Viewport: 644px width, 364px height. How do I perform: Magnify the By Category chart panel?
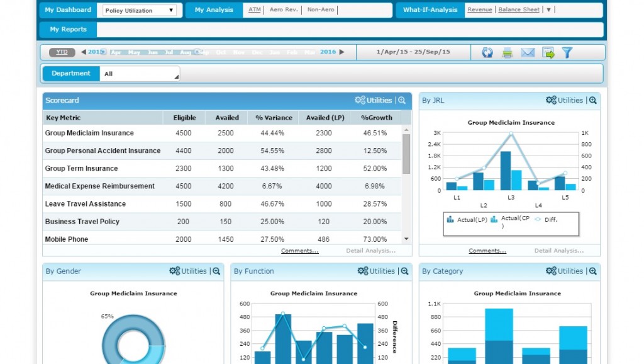pos(592,271)
